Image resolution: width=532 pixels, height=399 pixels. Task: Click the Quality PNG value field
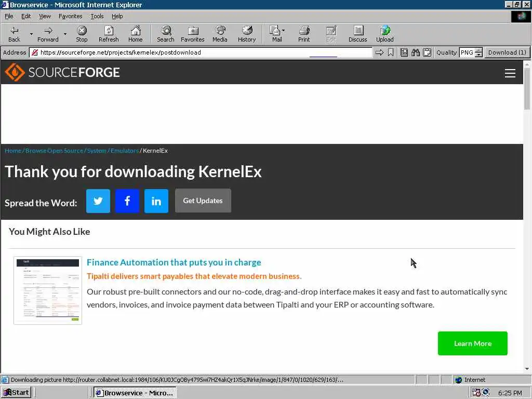point(467,52)
